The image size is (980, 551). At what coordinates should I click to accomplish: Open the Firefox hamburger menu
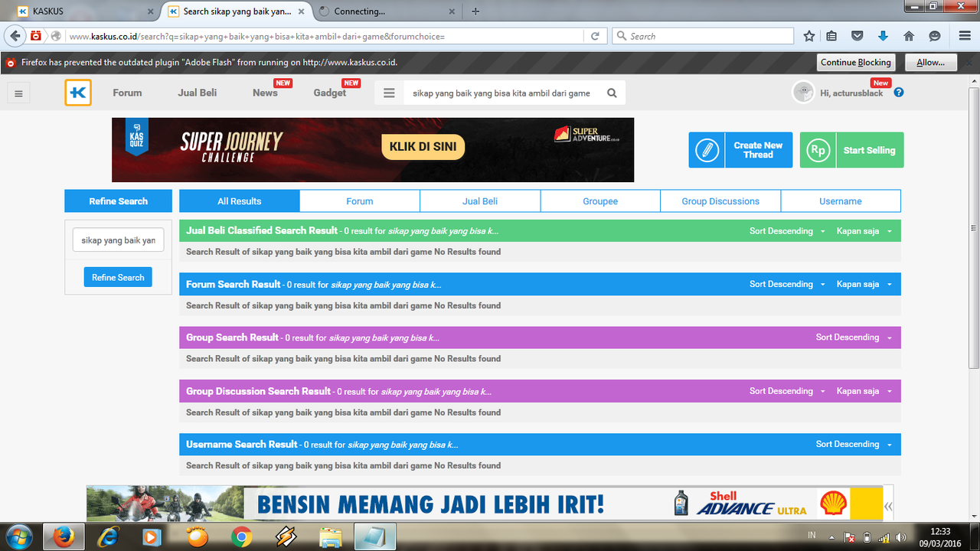[965, 36]
